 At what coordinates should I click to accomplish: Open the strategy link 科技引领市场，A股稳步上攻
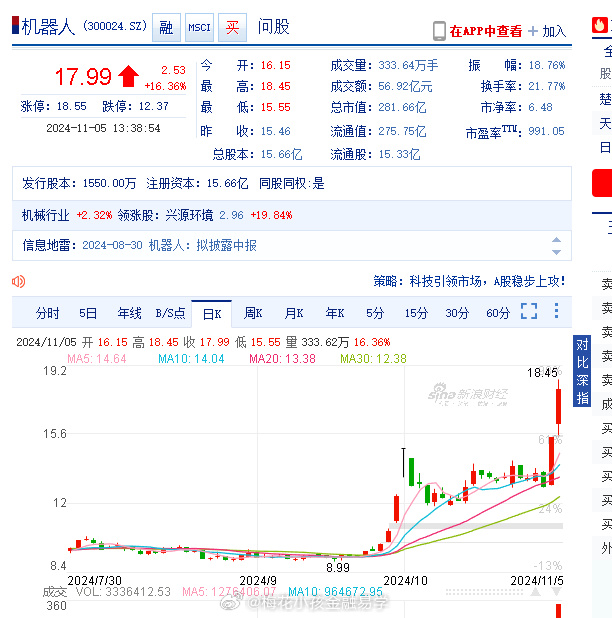coord(487,281)
